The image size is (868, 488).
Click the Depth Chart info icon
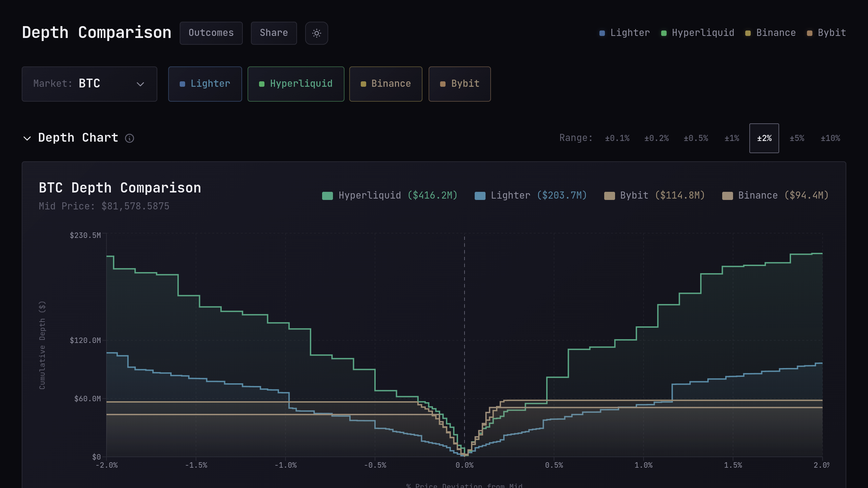pos(130,138)
